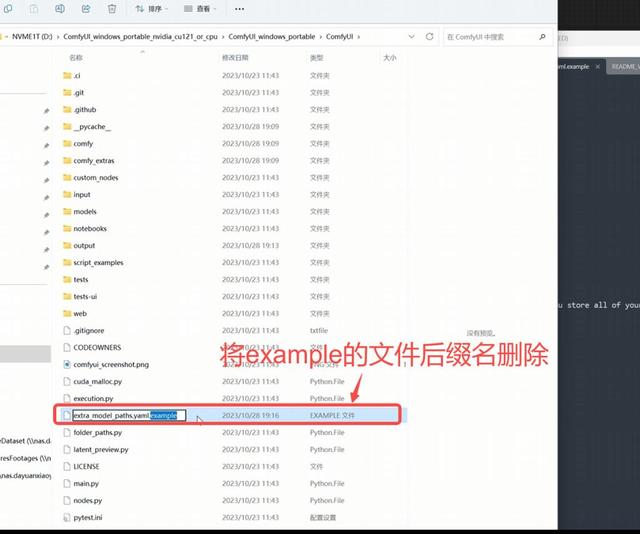Click inside extra_model_paths.yaml rename field
The image size is (640, 534).
129,415
